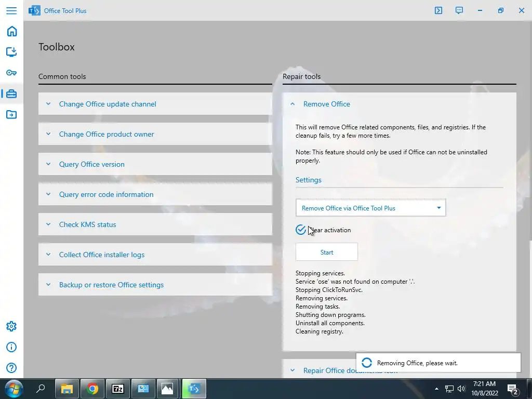Screen dimensions: 532x399
Task: Expand Query error code information
Action: click(x=155, y=194)
